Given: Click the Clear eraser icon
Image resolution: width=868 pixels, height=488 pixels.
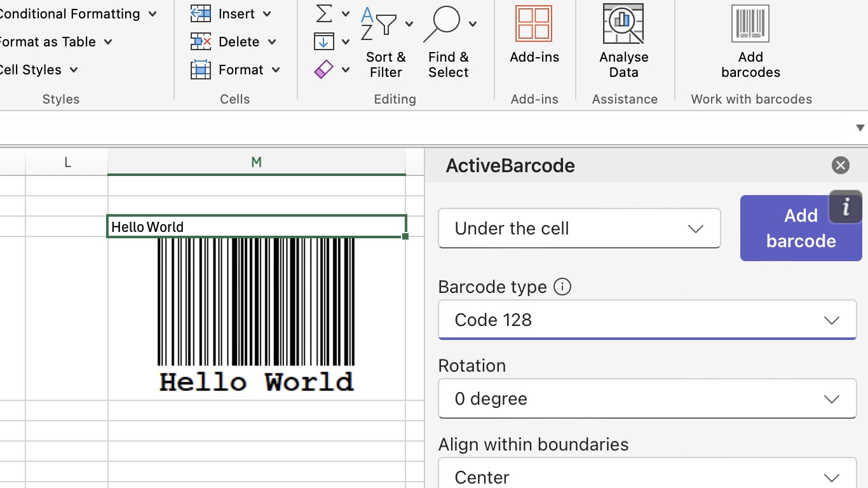Looking at the screenshot, I should point(324,69).
